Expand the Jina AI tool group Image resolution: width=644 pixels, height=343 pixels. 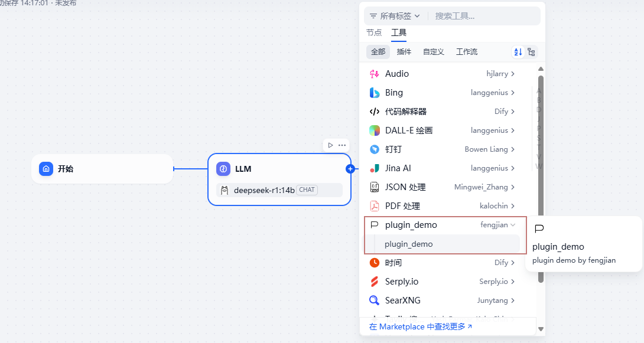click(x=513, y=168)
